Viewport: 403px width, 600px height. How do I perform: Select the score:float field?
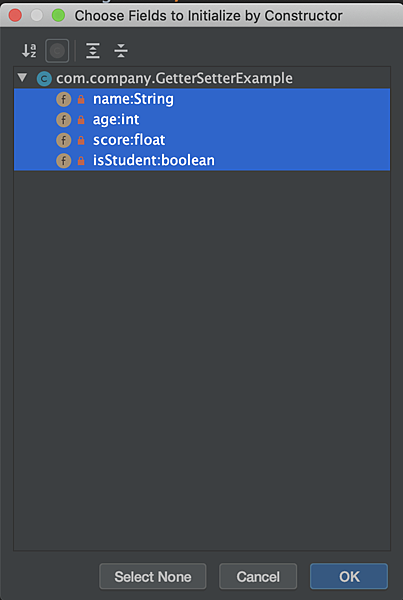[x=202, y=140]
